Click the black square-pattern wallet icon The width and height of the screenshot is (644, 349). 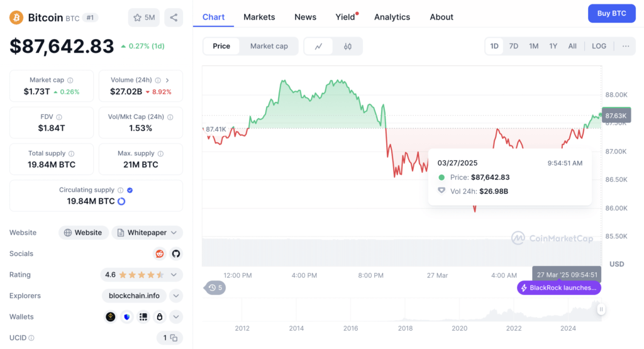coord(143,316)
